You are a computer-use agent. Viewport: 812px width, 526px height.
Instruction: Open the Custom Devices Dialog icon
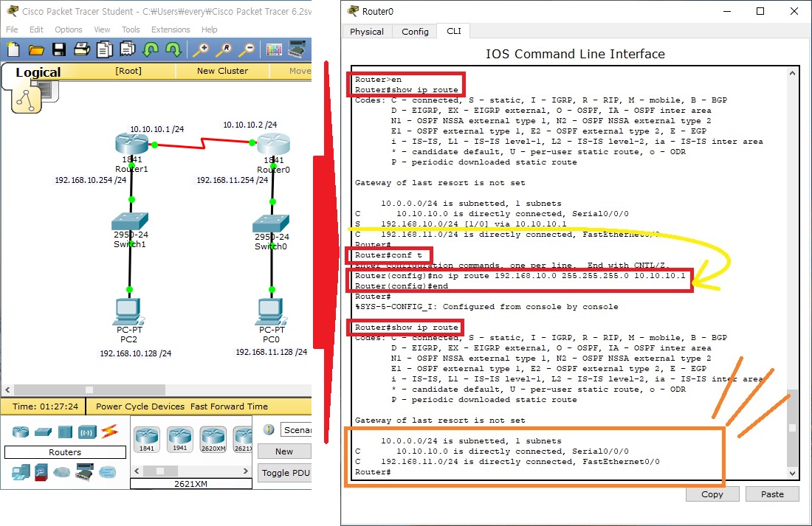297,49
